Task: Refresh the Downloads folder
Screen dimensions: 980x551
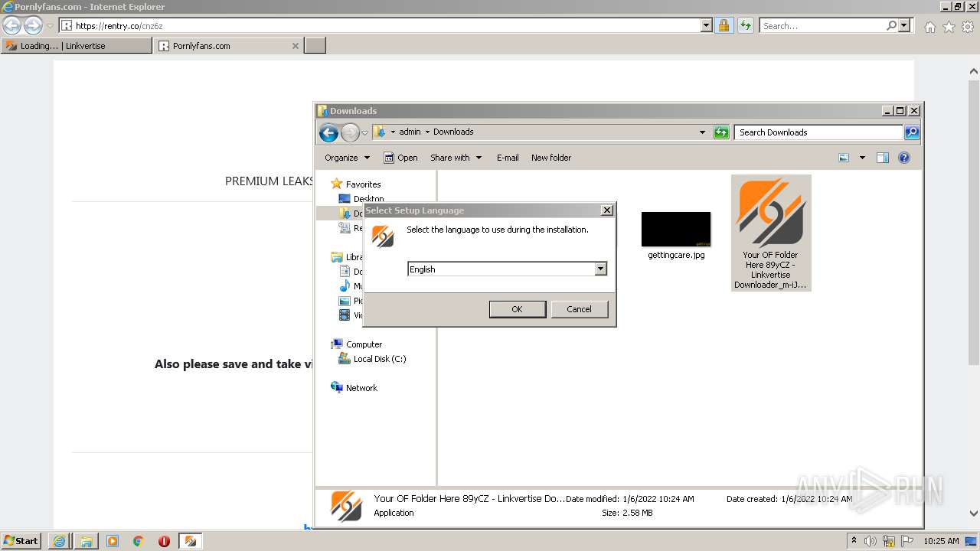Action: [721, 132]
